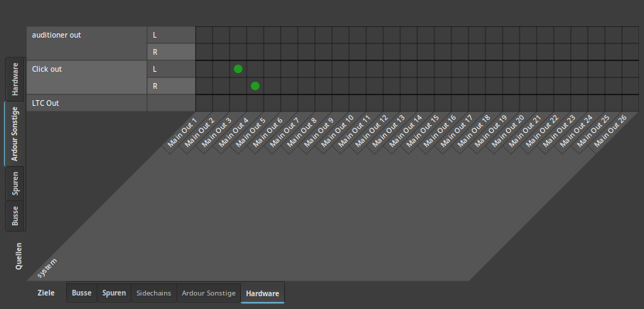The image size is (644, 309).
Task: Click the LTC Out row label
Action: (87, 103)
